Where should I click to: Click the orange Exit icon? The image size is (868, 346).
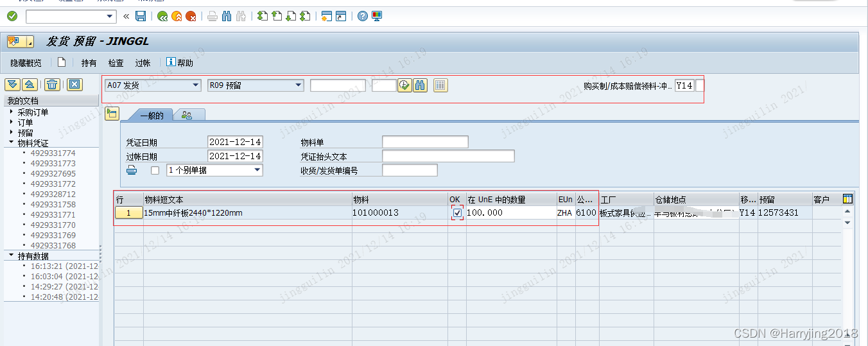click(177, 16)
